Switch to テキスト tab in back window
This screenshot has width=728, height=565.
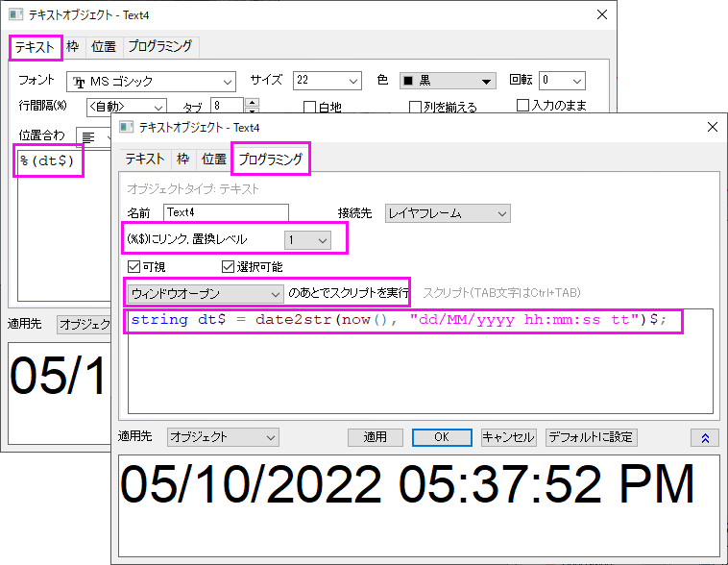click(36, 47)
